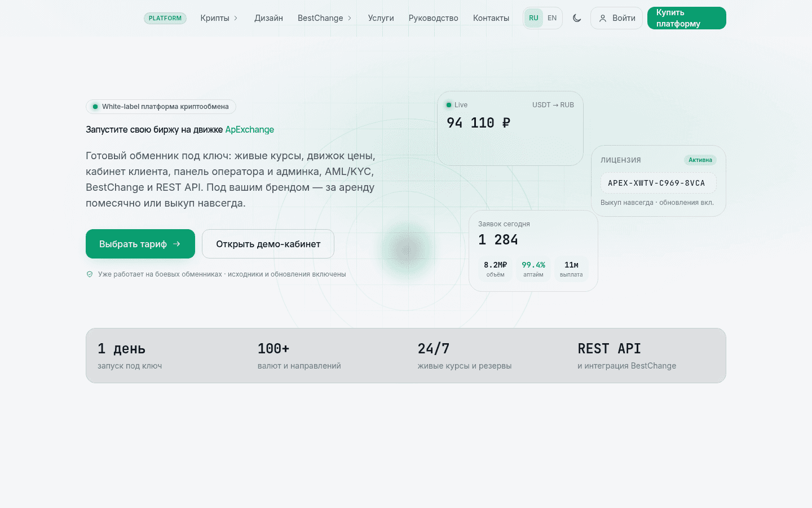Follow the ApExchange link in the headline
Viewport: 812px width, 508px height.
coord(250,130)
